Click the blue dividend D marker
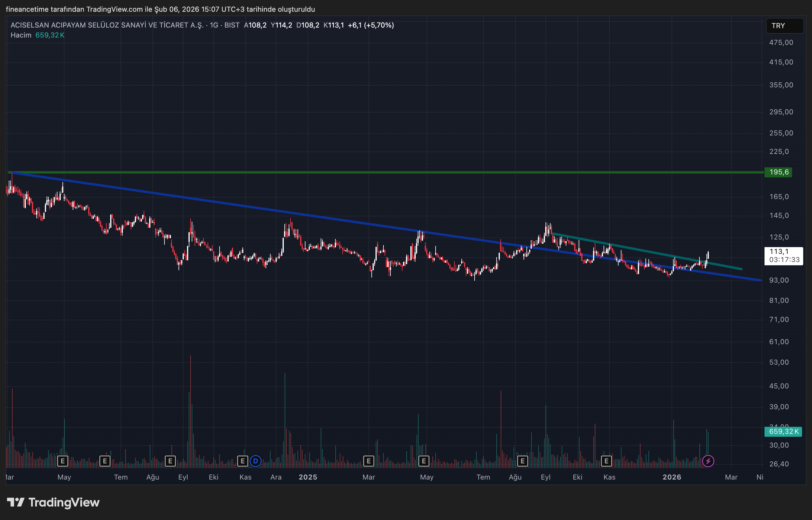 pyautogui.click(x=256, y=461)
